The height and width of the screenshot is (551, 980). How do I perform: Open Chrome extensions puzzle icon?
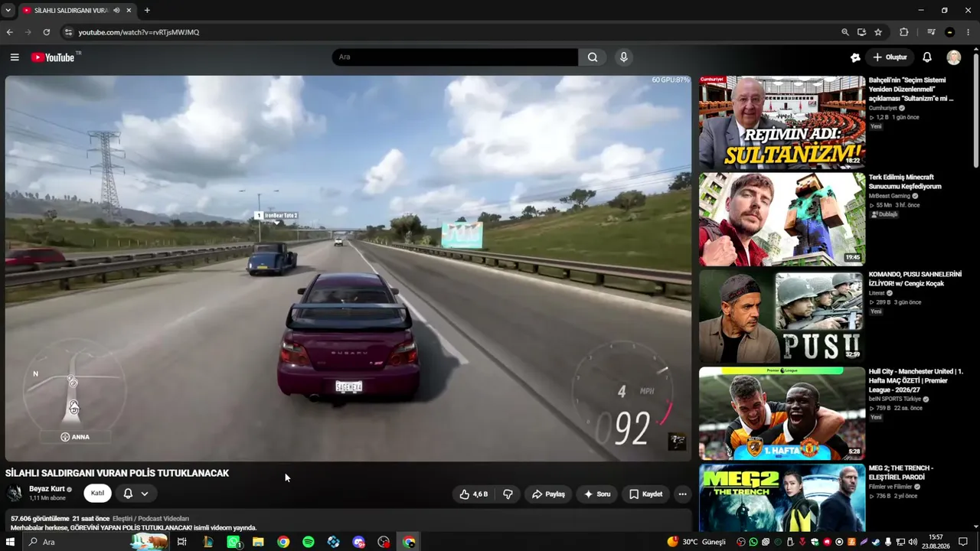[x=904, y=32]
